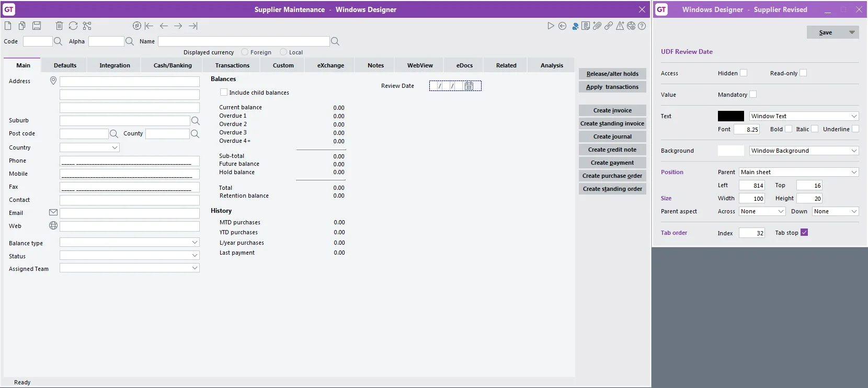Tick the Mandatory checkbox
The width and height of the screenshot is (868, 388).
click(753, 94)
